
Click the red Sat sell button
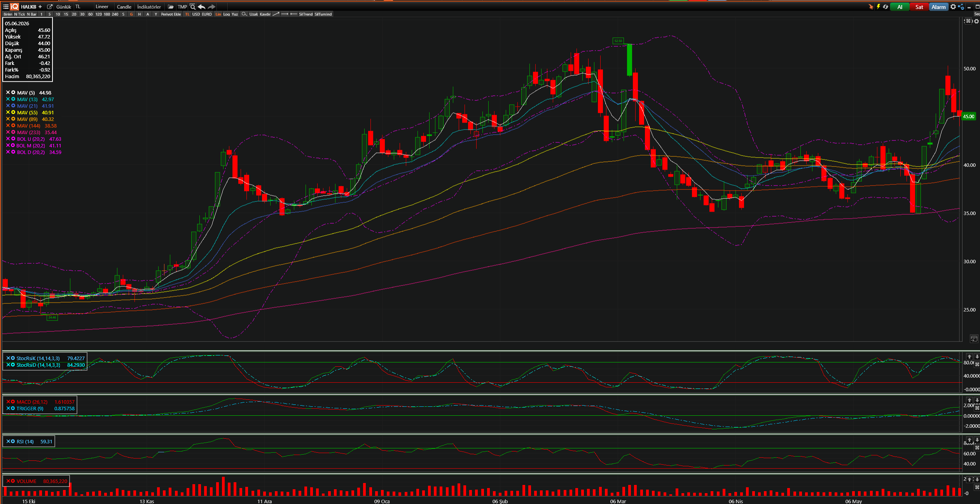(919, 7)
